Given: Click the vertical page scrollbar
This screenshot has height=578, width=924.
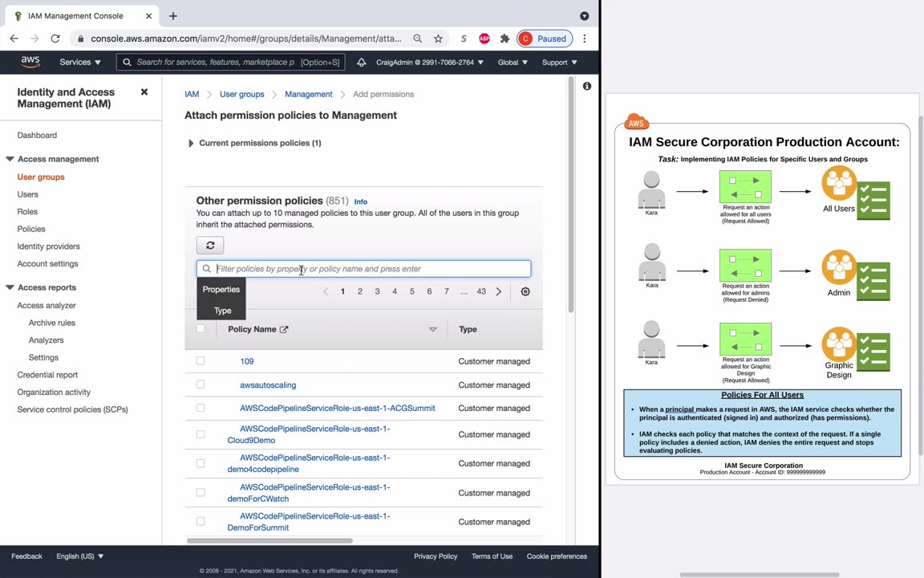Looking at the screenshot, I should click(570, 194).
